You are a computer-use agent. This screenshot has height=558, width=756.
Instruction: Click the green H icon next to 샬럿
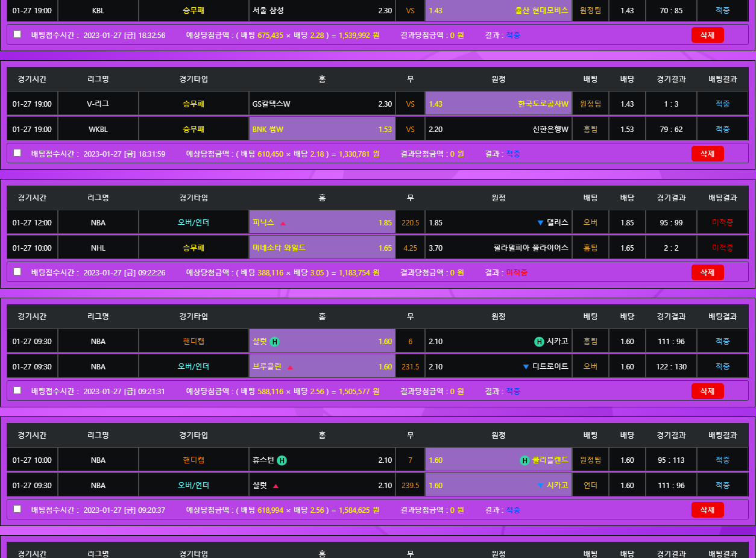pos(274,342)
